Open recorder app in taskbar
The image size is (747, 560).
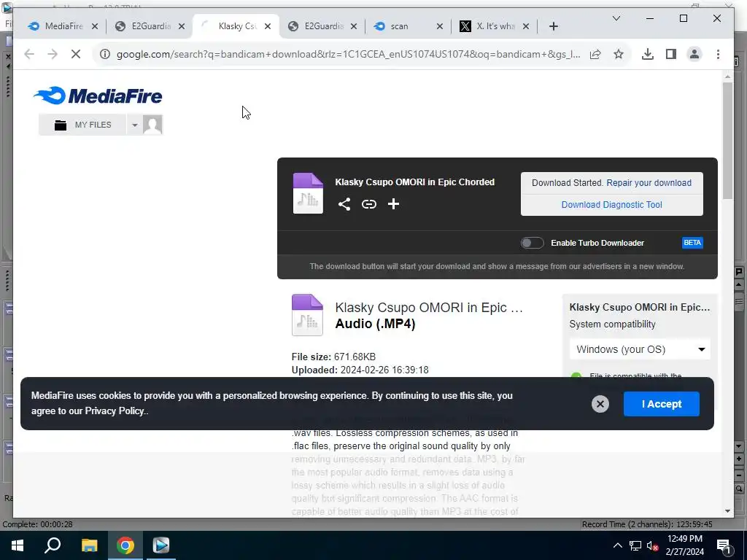tap(161, 545)
